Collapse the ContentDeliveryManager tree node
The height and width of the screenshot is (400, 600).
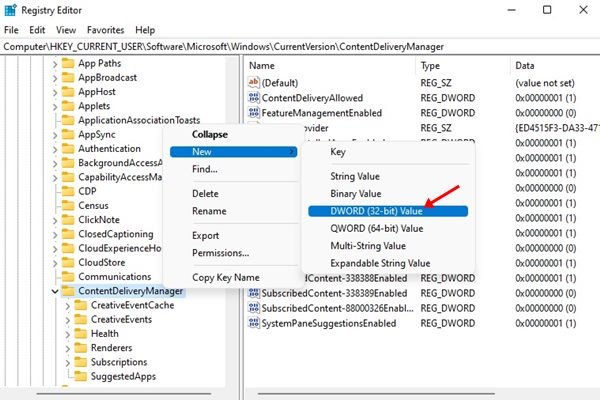55,291
